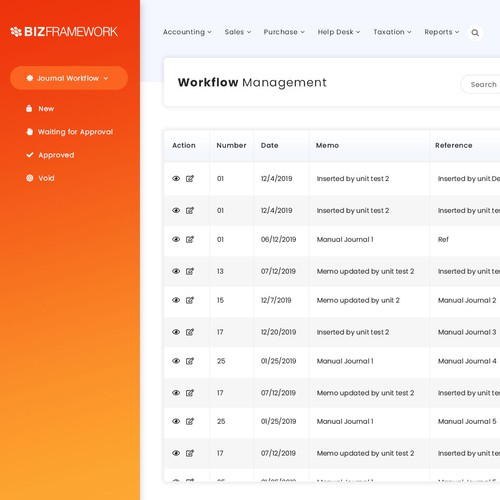Click the Search field in Workflow Management
The width and height of the screenshot is (500, 500).
(x=481, y=84)
